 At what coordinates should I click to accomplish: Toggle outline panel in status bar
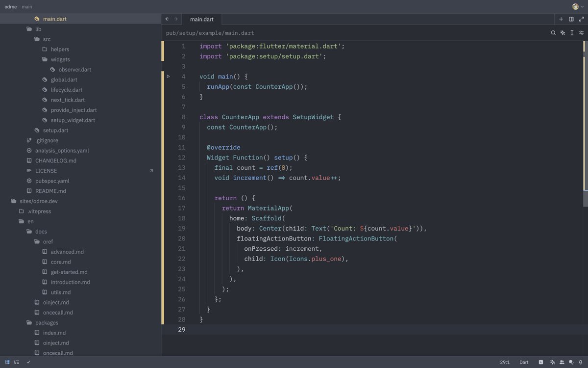[x=17, y=362]
